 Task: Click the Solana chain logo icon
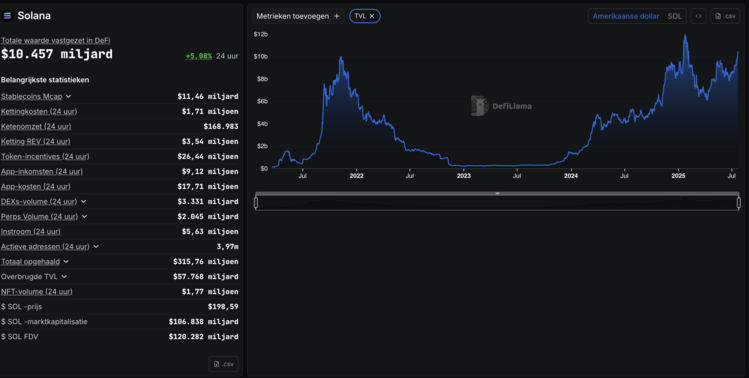[x=7, y=16]
